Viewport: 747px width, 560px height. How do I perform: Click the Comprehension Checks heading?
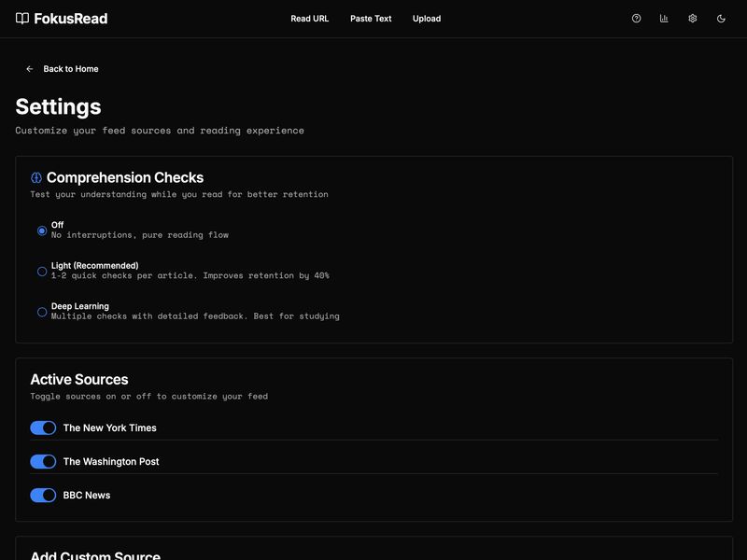coord(125,177)
